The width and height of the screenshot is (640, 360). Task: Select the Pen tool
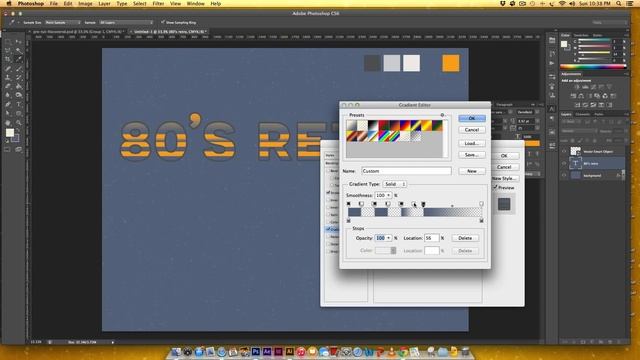point(8,104)
